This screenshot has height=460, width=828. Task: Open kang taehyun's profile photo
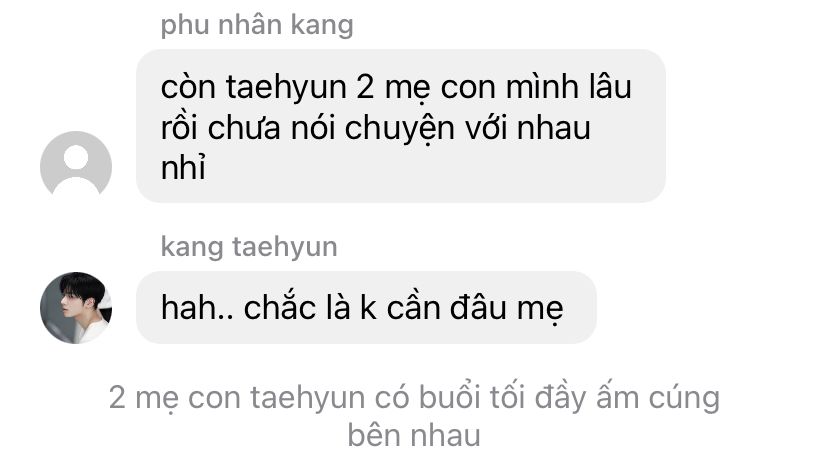[x=76, y=307]
